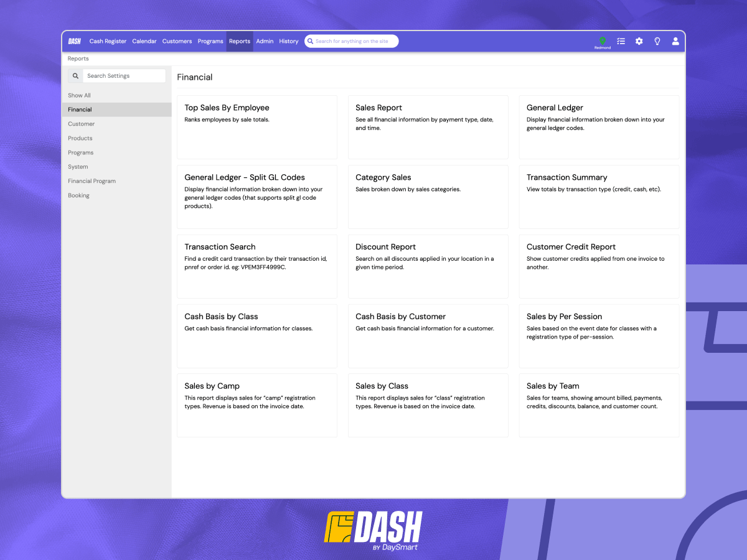Image resolution: width=747 pixels, height=560 pixels.
Task: Open the History section
Action: pyautogui.click(x=288, y=41)
